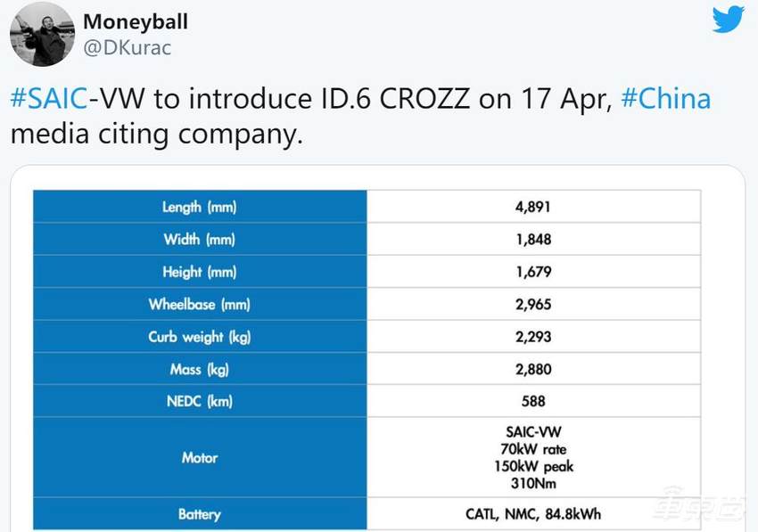The height and width of the screenshot is (532, 758).
Task: Click the 588 NEDC range value
Action: [533, 401]
